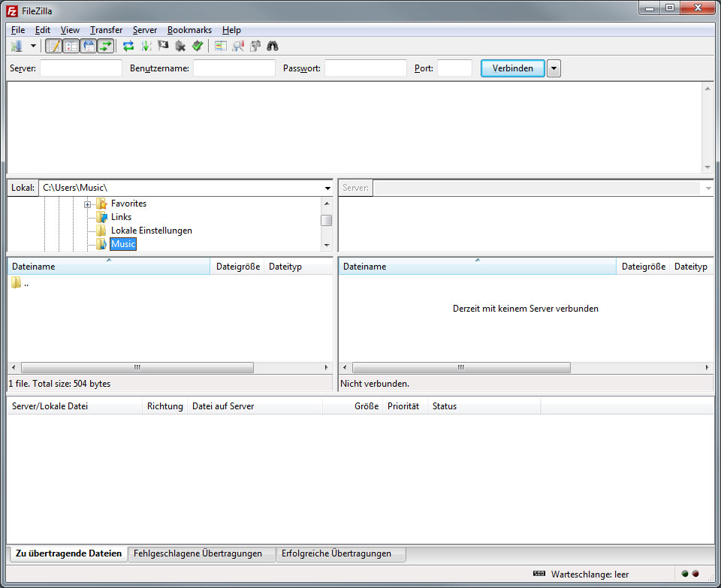Viewport: 721px width, 588px height.
Task: Focus the Port input field
Action: pyautogui.click(x=455, y=68)
